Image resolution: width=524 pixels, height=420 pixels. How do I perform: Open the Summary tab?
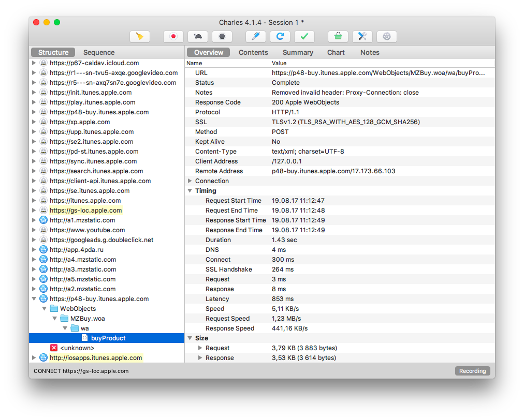point(298,52)
